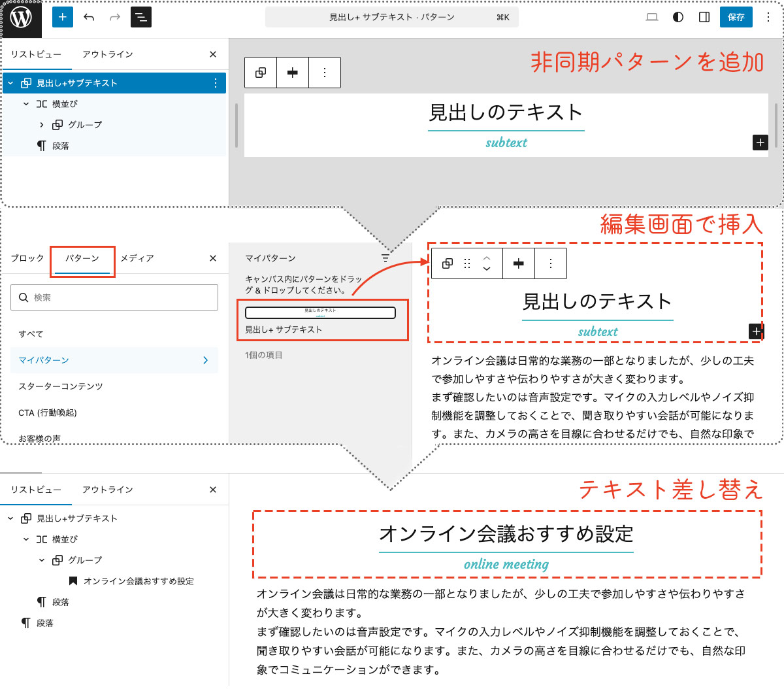Viewport: 784px width, 689px height.
Task: Choose the CTA (行動喚起) category
Action: point(114,412)
